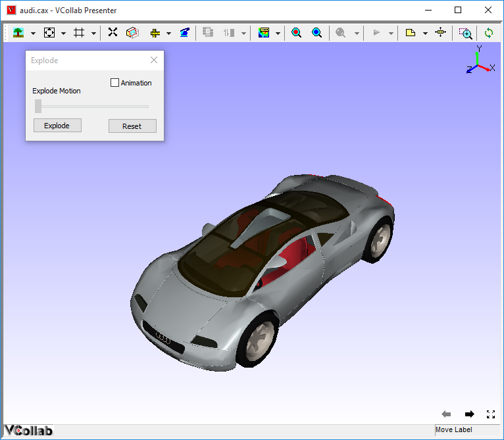The height and width of the screenshot is (440, 504).
Task: Click the greyed sort bars icon
Action: click(229, 32)
